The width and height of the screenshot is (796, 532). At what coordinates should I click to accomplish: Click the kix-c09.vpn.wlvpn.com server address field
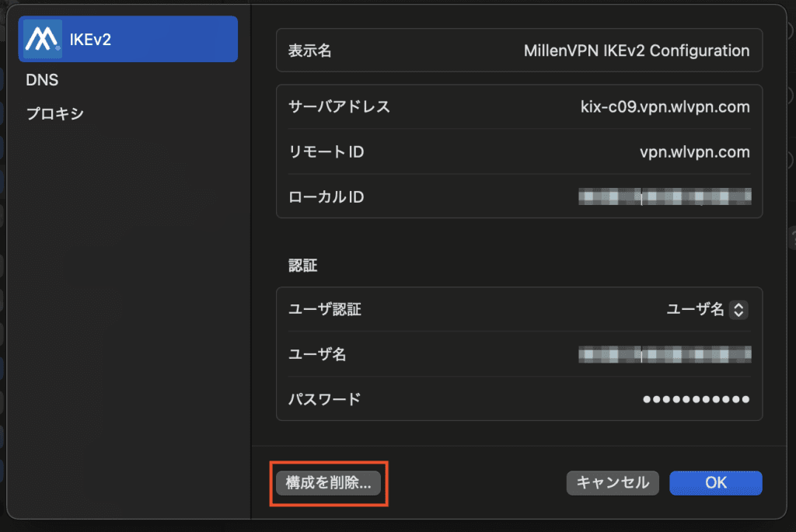(x=659, y=106)
